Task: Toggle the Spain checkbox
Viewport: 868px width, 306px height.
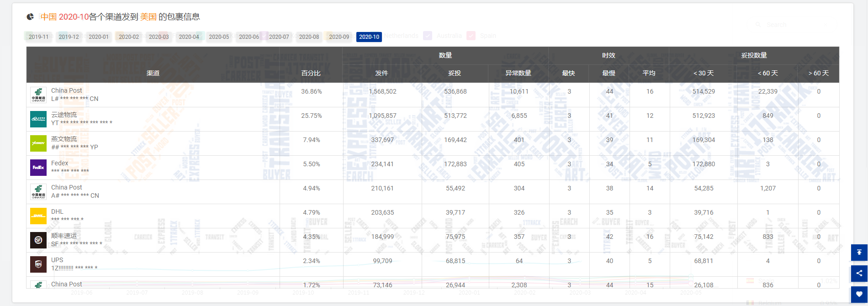Action: pyautogui.click(x=471, y=36)
